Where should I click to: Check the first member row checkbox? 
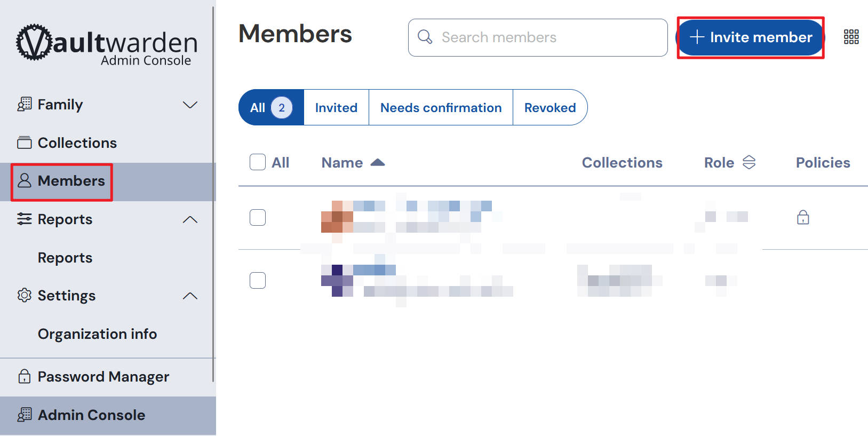tap(258, 217)
